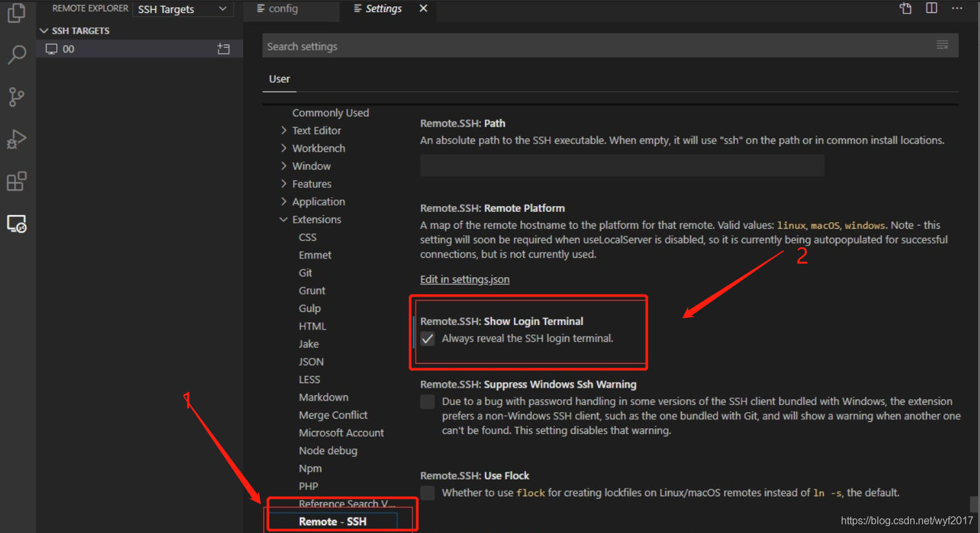The width and height of the screenshot is (980, 533).
Task: Select Node debug extension settings
Action: pos(328,450)
